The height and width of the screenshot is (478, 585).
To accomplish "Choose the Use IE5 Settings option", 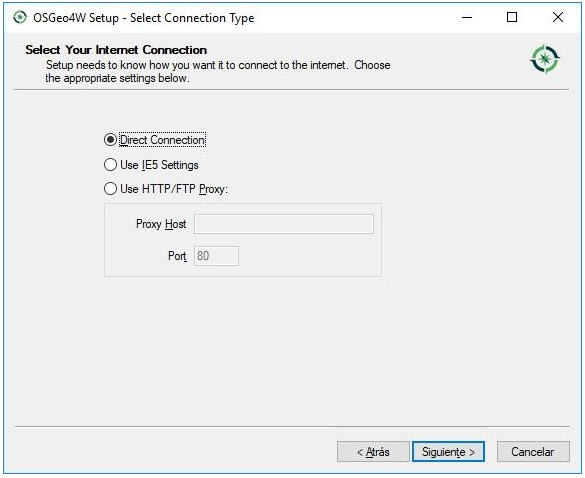I will click(110, 165).
